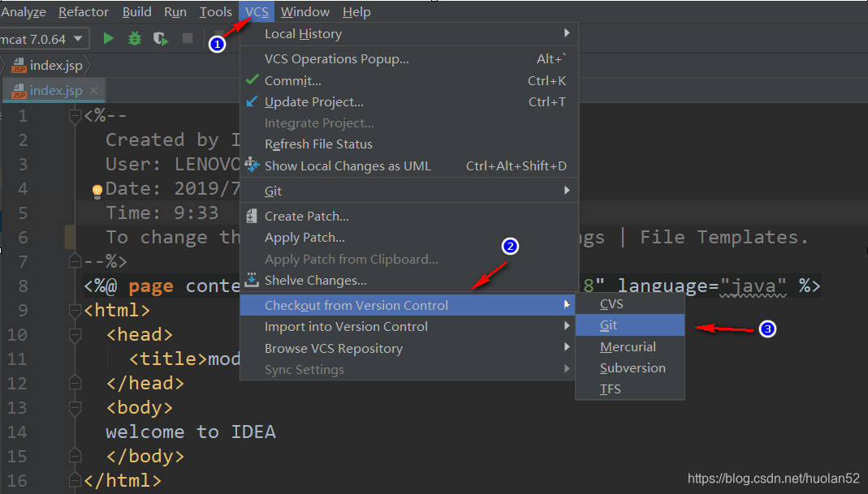Click the gray stop square icon
This screenshot has height=494, width=868.
click(x=188, y=38)
